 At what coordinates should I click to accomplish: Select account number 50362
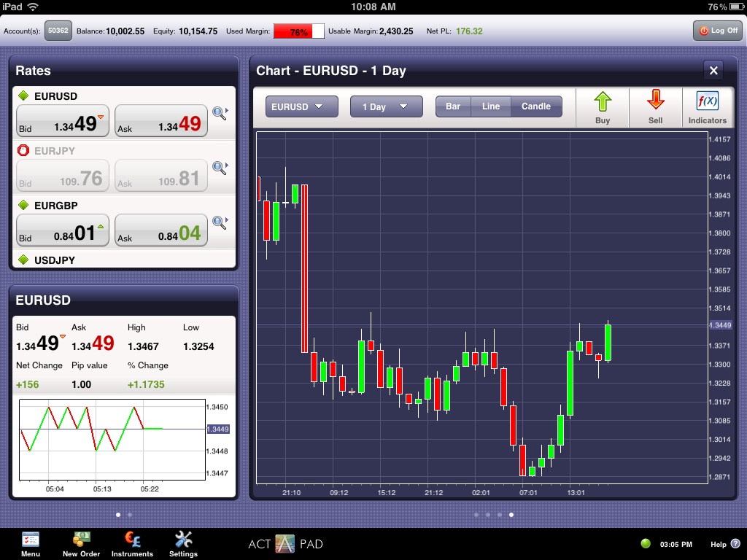coord(58,31)
